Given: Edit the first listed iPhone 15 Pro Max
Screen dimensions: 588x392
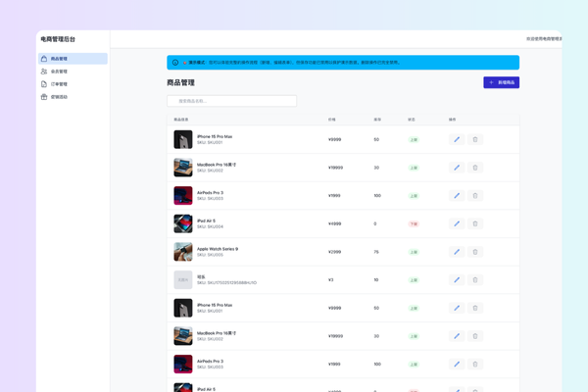Looking at the screenshot, I should tap(457, 139).
